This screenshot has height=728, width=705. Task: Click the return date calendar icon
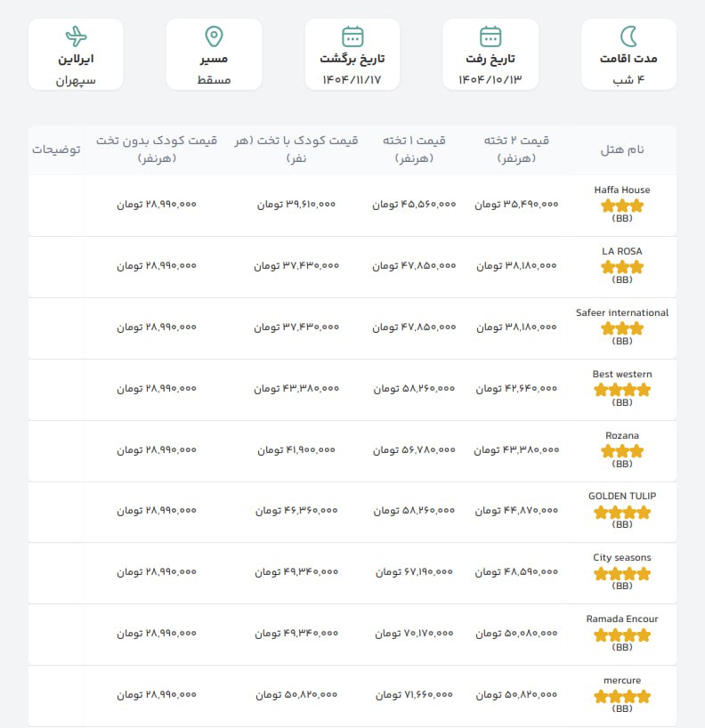pyautogui.click(x=352, y=36)
